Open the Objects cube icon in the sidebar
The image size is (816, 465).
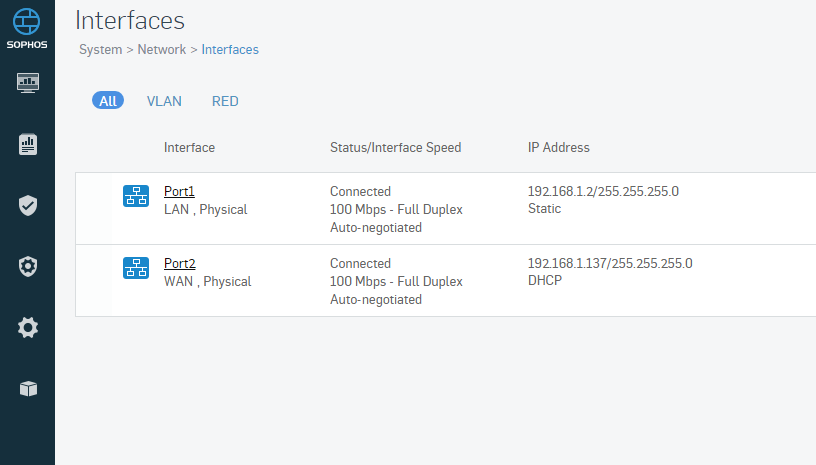28,389
